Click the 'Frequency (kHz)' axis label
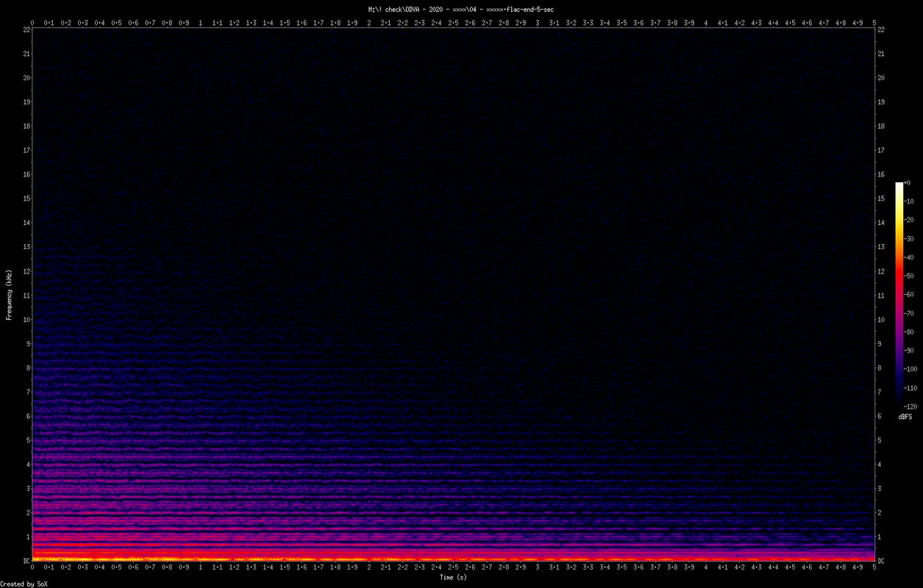 click(x=9, y=295)
